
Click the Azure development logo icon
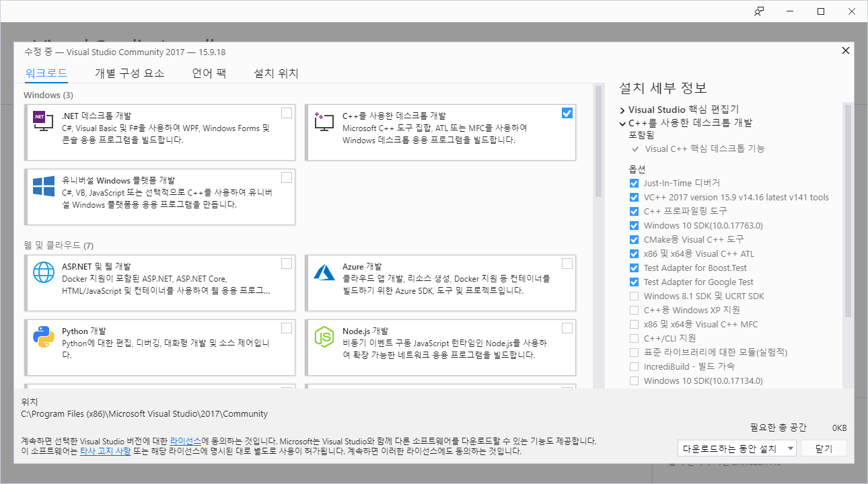[324, 272]
